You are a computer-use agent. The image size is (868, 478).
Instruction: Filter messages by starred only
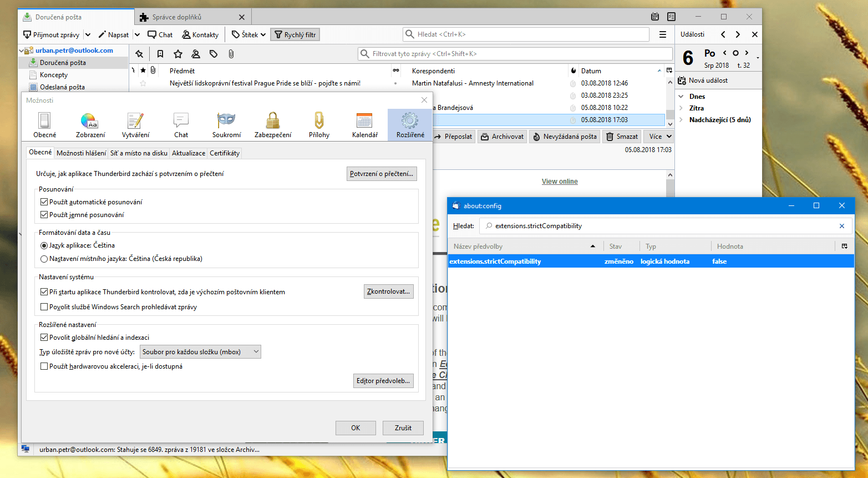pyautogui.click(x=178, y=54)
